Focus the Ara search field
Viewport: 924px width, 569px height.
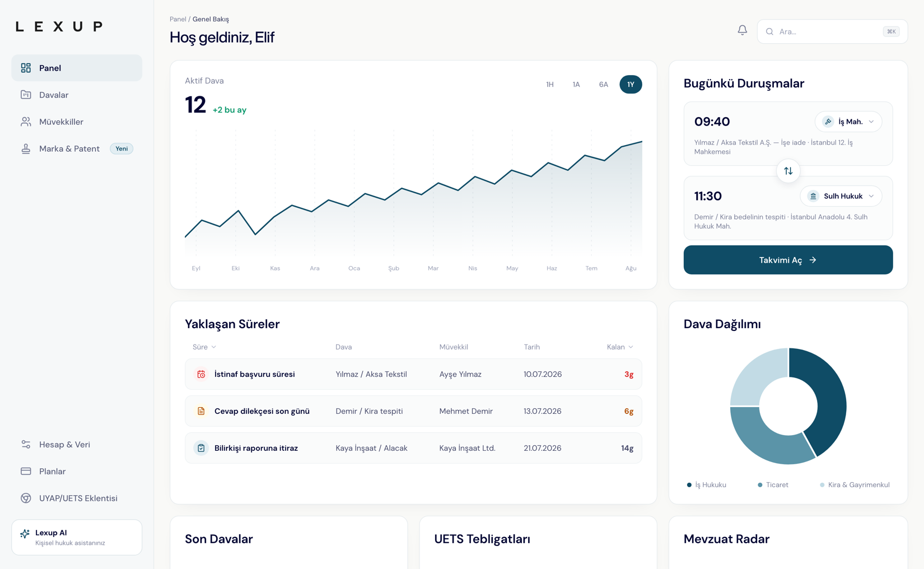tap(832, 31)
